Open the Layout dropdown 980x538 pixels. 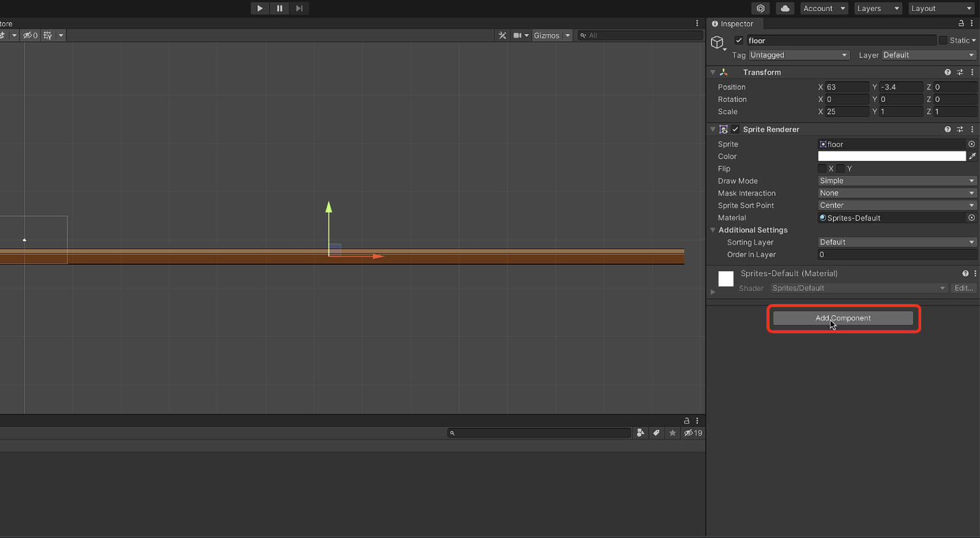941,8
